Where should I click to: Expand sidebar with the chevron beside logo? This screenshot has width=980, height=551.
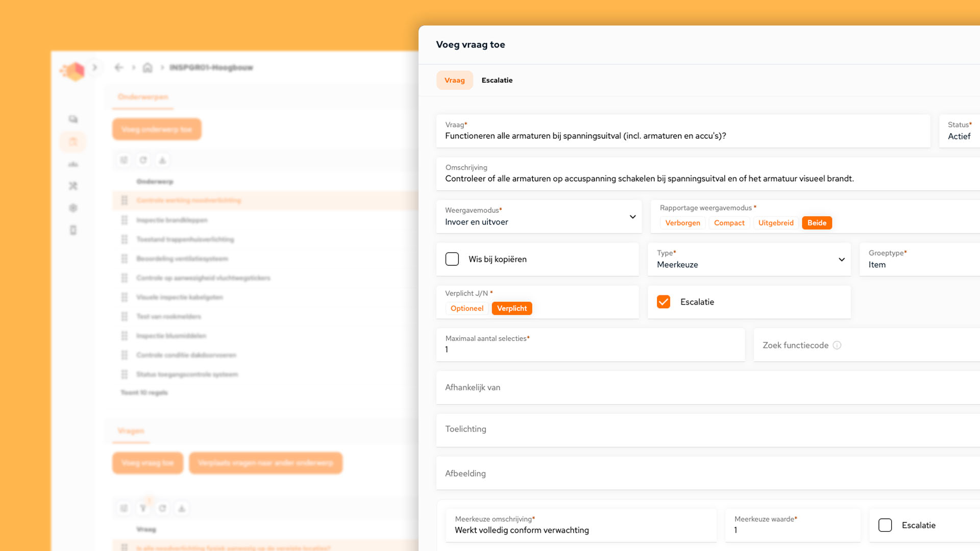coord(94,67)
